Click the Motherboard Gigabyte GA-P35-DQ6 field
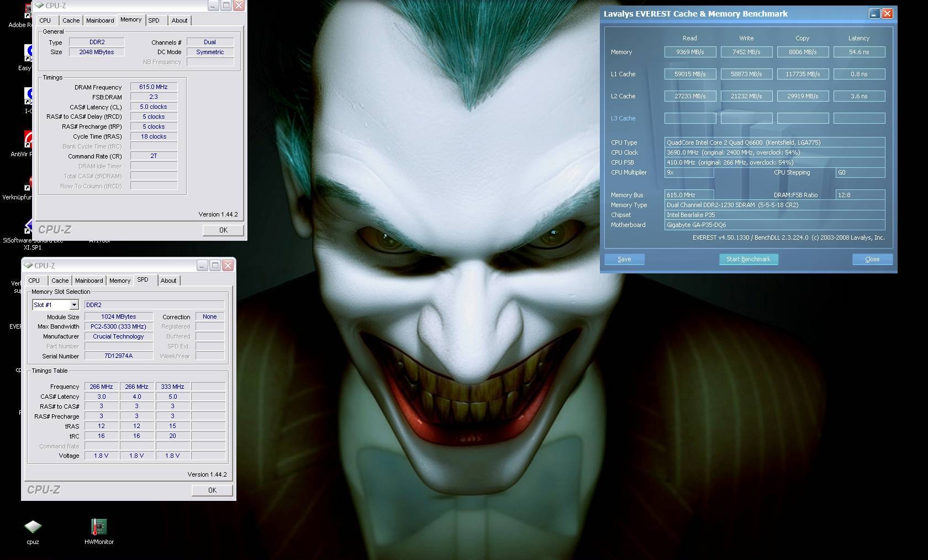 pos(774,225)
